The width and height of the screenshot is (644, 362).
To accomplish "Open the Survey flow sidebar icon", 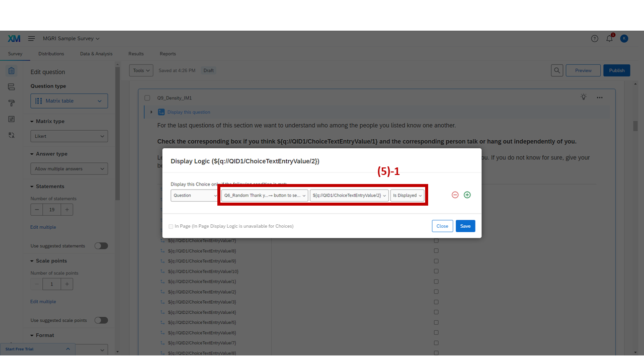I will [12, 87].
